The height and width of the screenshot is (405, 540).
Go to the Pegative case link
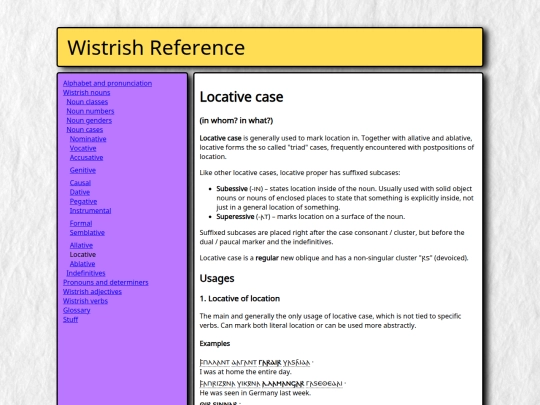pos(83,201)
